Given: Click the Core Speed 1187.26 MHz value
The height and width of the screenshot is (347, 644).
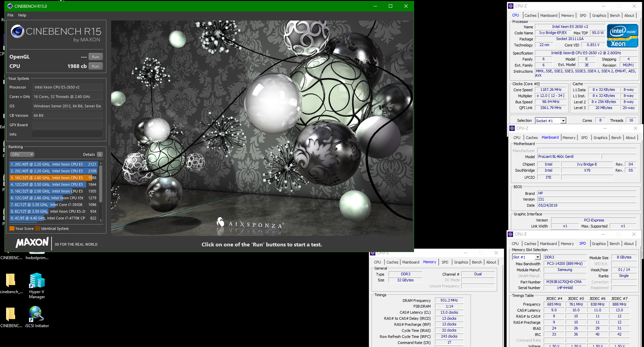Looking at the screenshot, I should [551, 90].
